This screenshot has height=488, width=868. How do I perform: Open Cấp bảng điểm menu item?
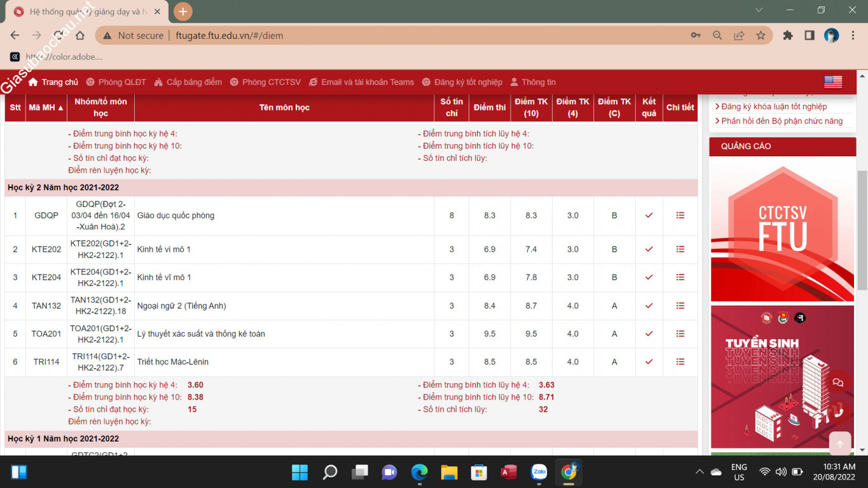coord(188,82)
